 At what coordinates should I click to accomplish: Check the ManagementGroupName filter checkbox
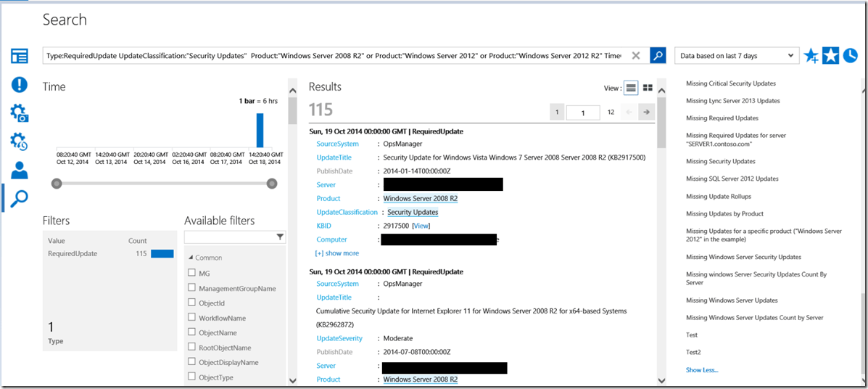click(x=192, y=288)
